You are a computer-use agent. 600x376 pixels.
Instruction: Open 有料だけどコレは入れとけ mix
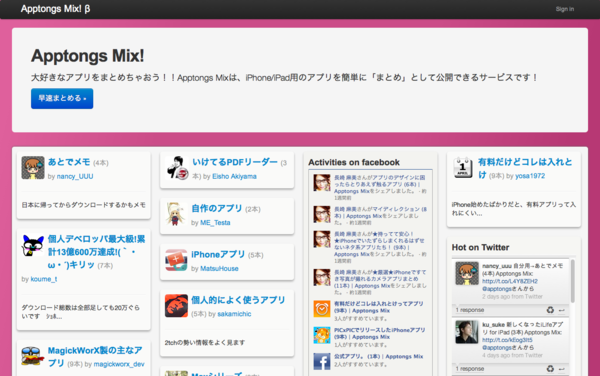coord(525,168)
